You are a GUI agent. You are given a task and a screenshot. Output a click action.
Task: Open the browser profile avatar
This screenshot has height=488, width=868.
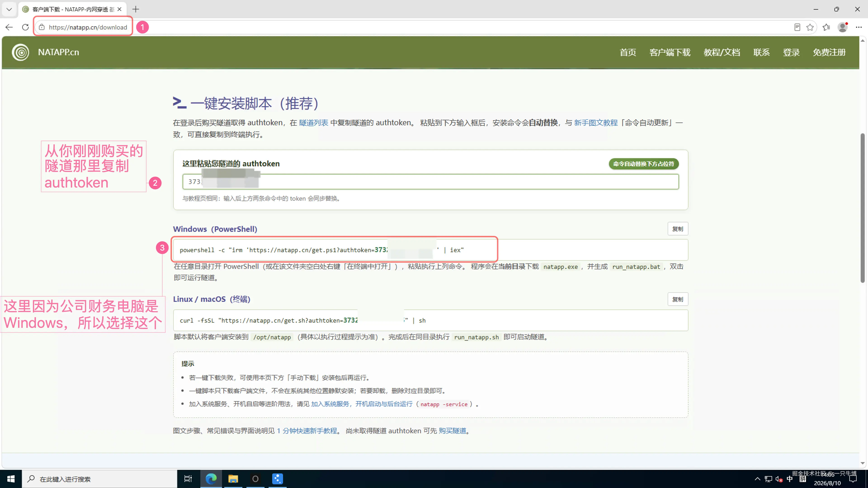pos(842,27)
